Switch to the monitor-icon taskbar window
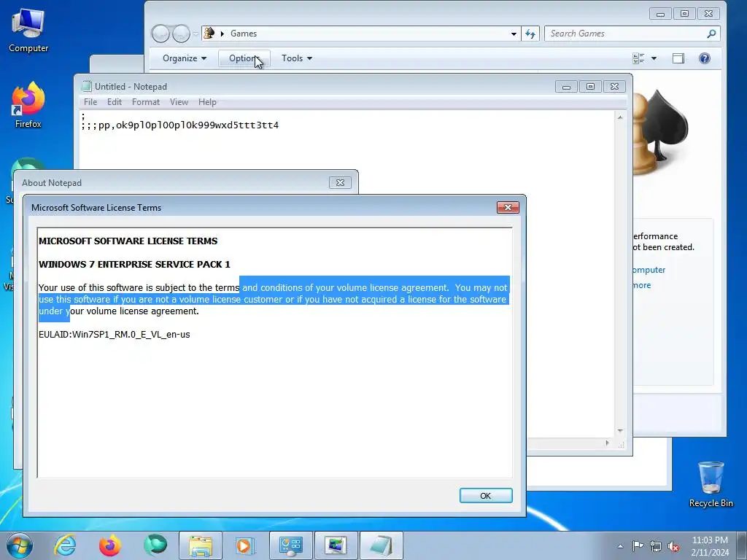Viewport: 747px width, 560px height. click(x=336, y=545)
